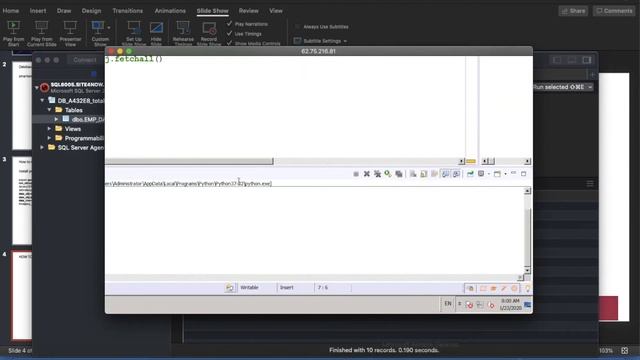Click the remote taskbar clock showing AM
Viewport: 640px width, 360px height.
coord(511,304)
